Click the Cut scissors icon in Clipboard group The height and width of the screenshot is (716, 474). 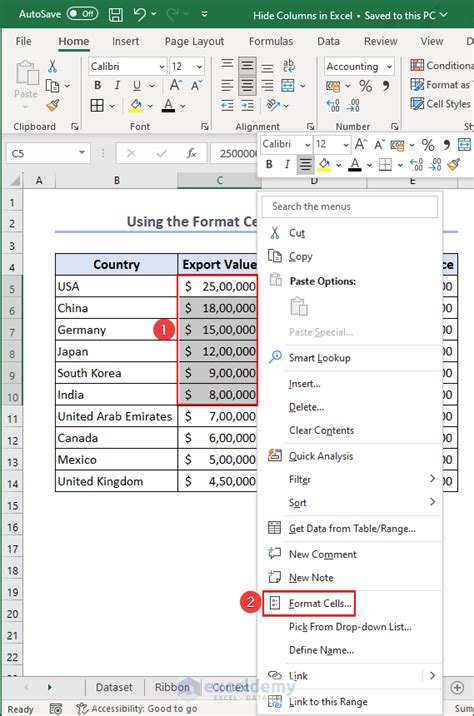pyautogui.click(x=53, y=67)
